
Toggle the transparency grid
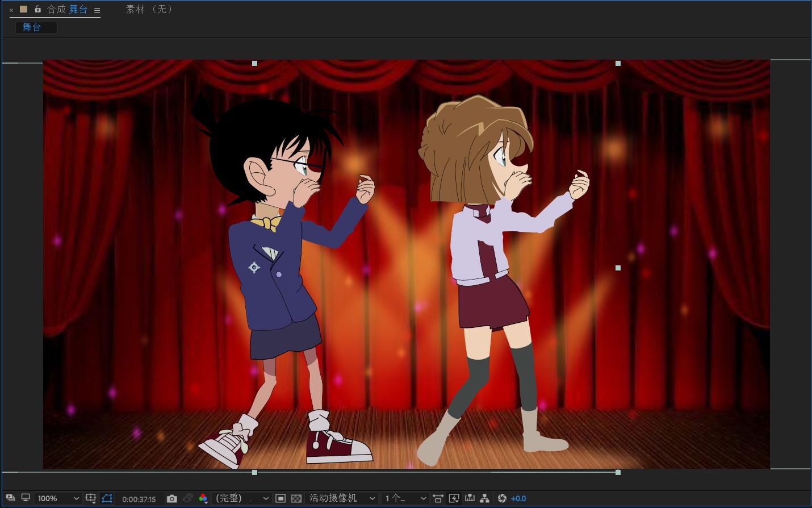296,498
